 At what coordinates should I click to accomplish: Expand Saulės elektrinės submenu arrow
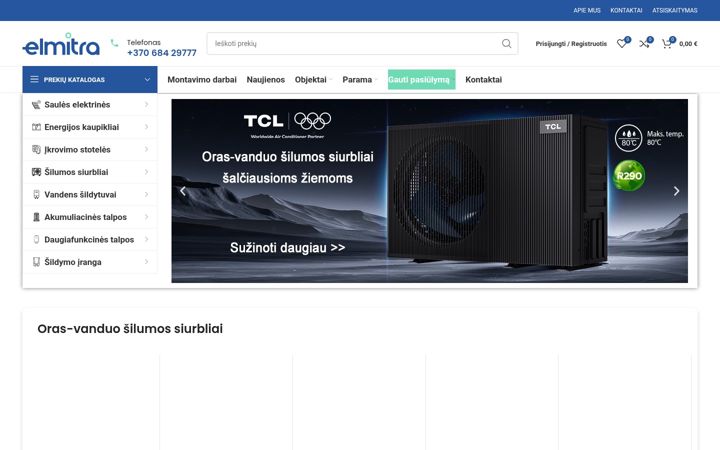(146, 105)
